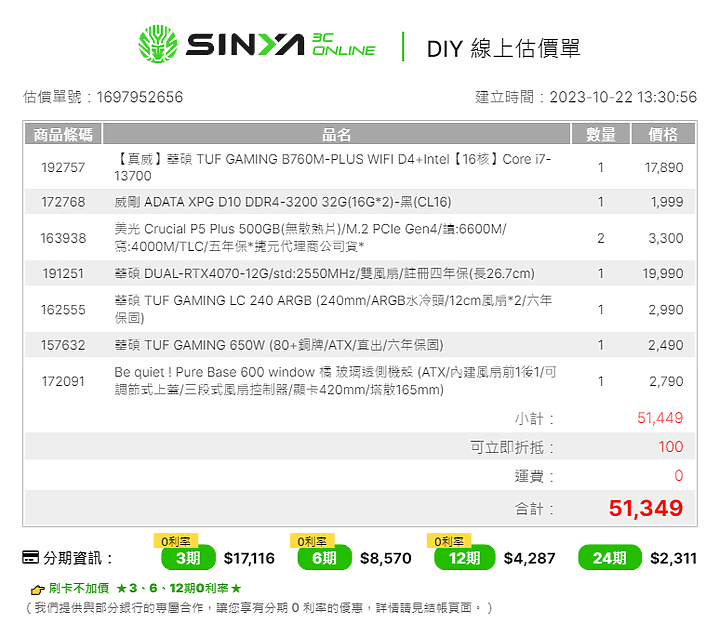Image resolution: width=720 pixels, height=637 pixels.
Task: Click the TUF GAMING 650W item name
Action: pos(279,345)
